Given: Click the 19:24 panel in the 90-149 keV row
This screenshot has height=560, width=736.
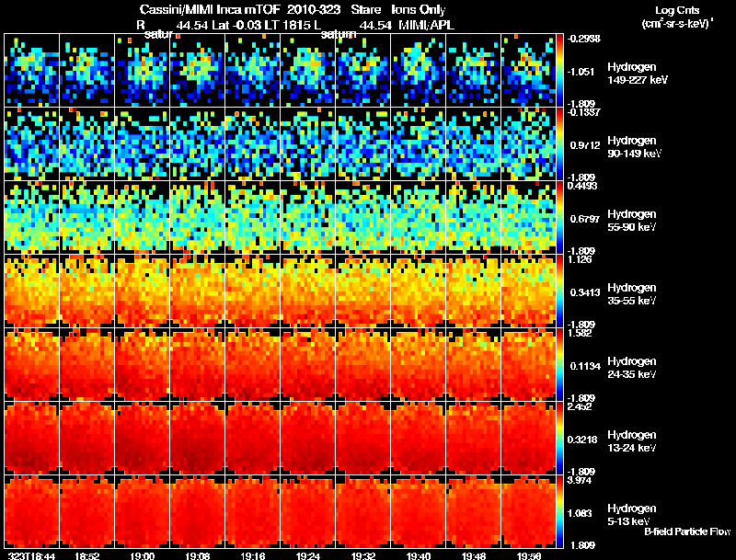Looking at the screenshot, I should (308, 144).
